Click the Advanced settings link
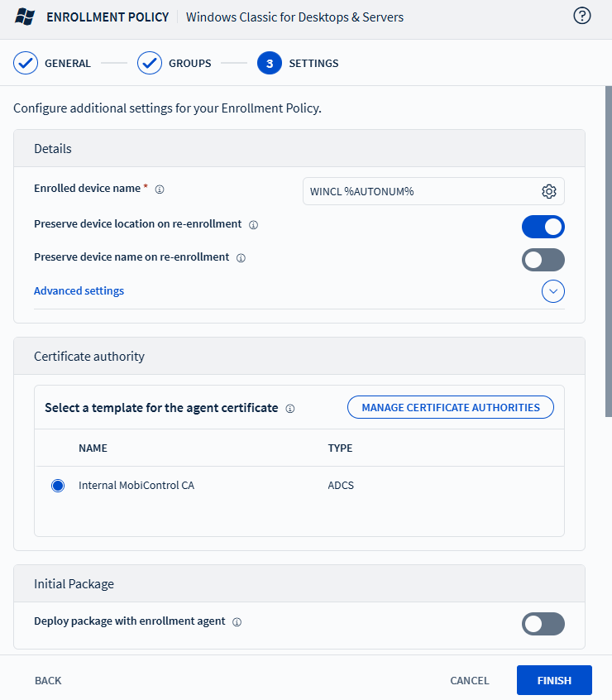This screenshot has width=612, height=700. click(79, 291)
